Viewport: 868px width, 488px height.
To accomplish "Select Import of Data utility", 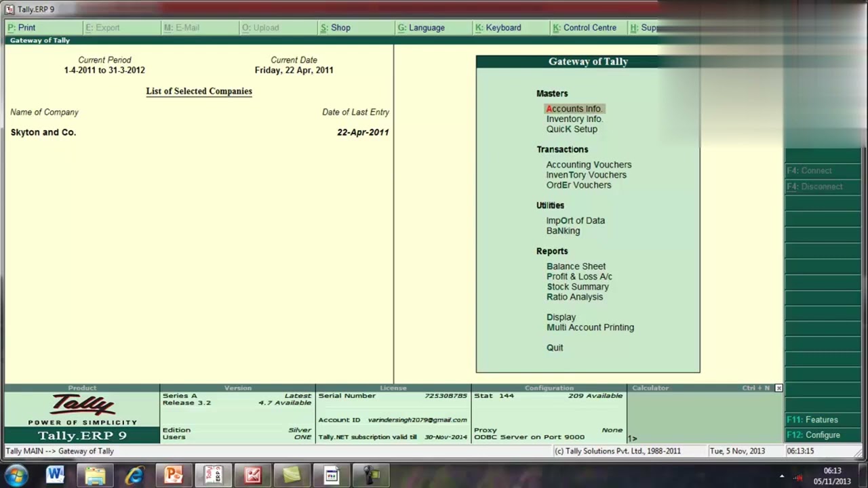I will coord(576,220).
